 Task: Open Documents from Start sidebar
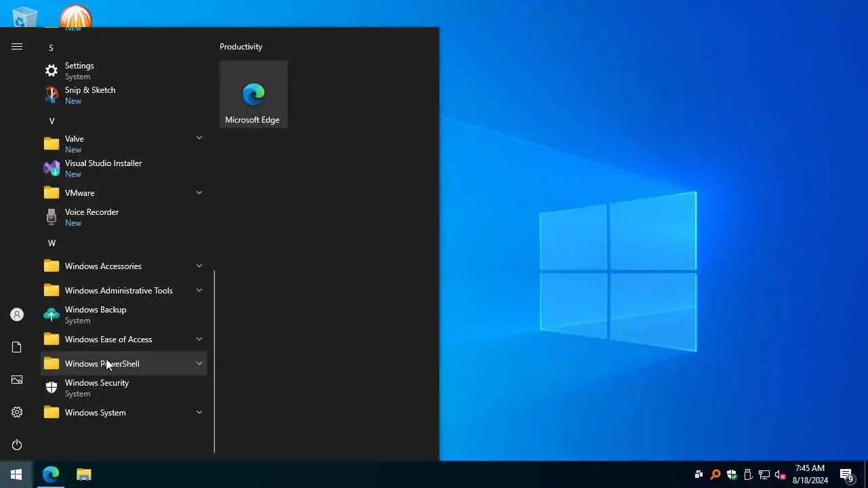(x=17, y=347)
